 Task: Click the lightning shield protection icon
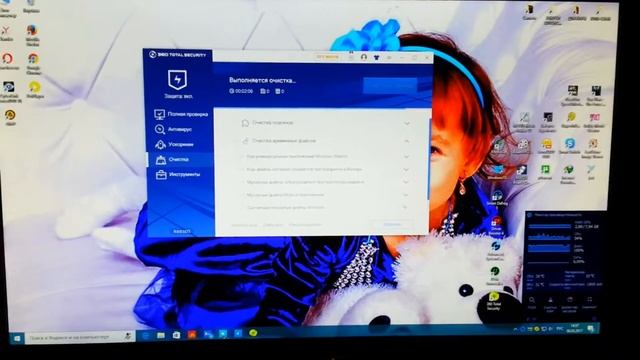(x=178, y=80)
